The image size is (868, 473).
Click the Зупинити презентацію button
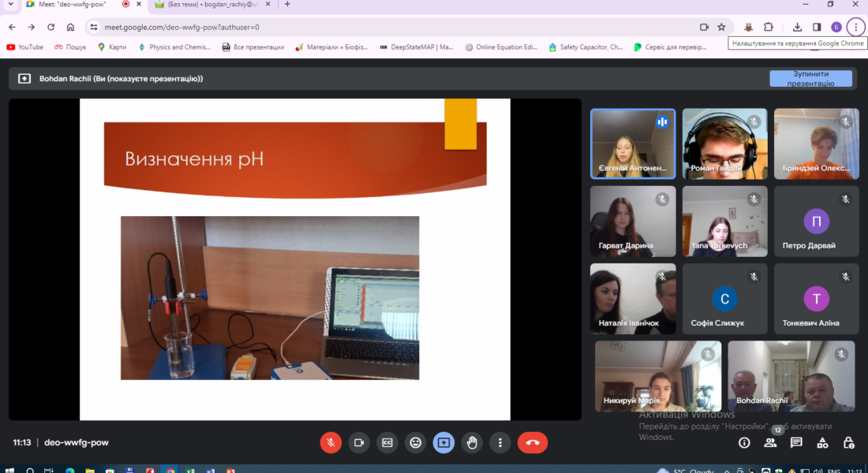tap(810, 78)
